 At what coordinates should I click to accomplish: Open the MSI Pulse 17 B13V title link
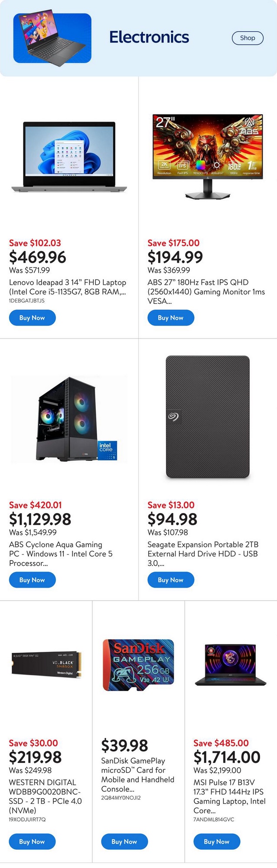pyautogui.click(x=229, y=796)
